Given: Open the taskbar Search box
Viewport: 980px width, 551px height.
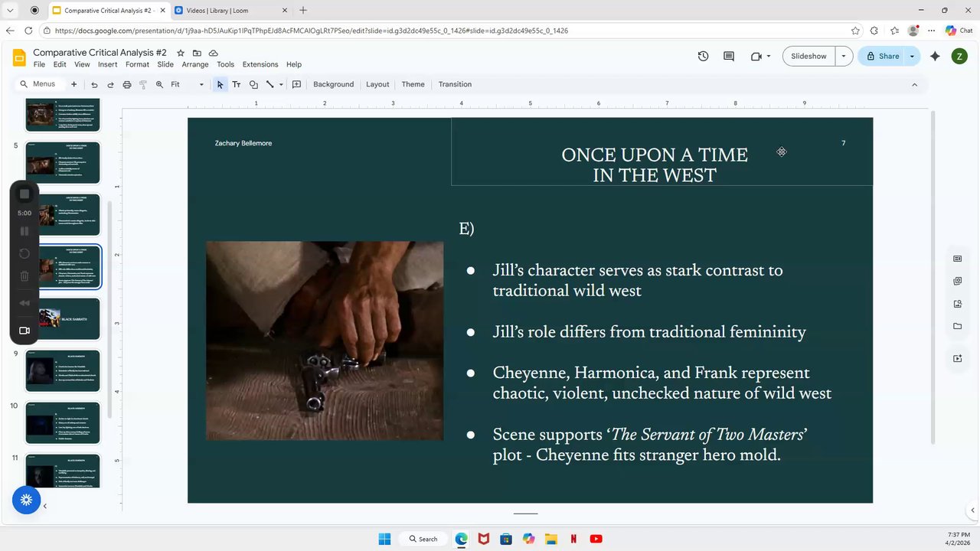Looking at the screenshot, I should click(x=423, y=539).
